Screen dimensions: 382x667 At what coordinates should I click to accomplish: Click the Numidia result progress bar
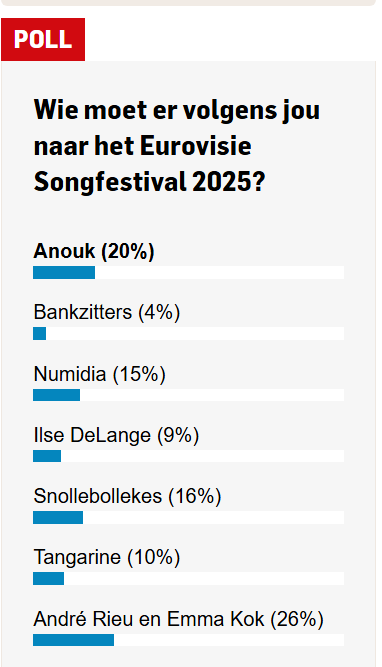pyautogui.click(x=188, y=395)
